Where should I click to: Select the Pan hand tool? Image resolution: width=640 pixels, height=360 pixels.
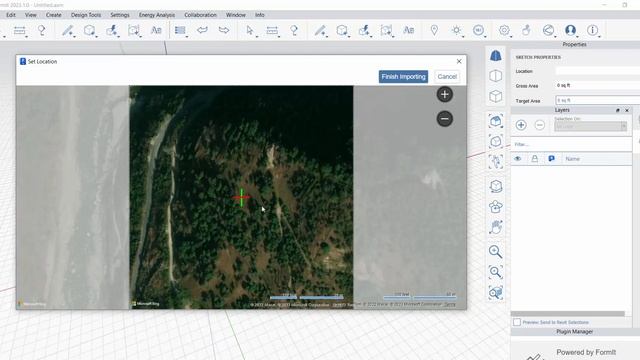coord(496,227)
